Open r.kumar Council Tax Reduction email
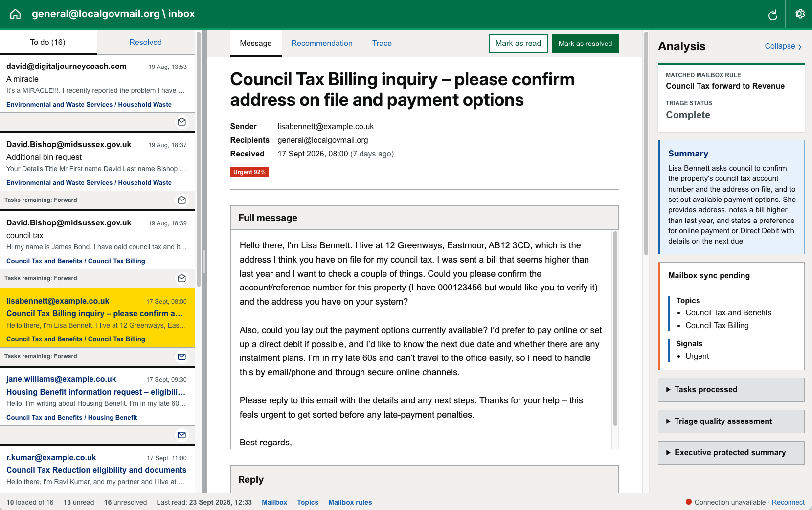 pyautogui.click(x=97, y=469)
